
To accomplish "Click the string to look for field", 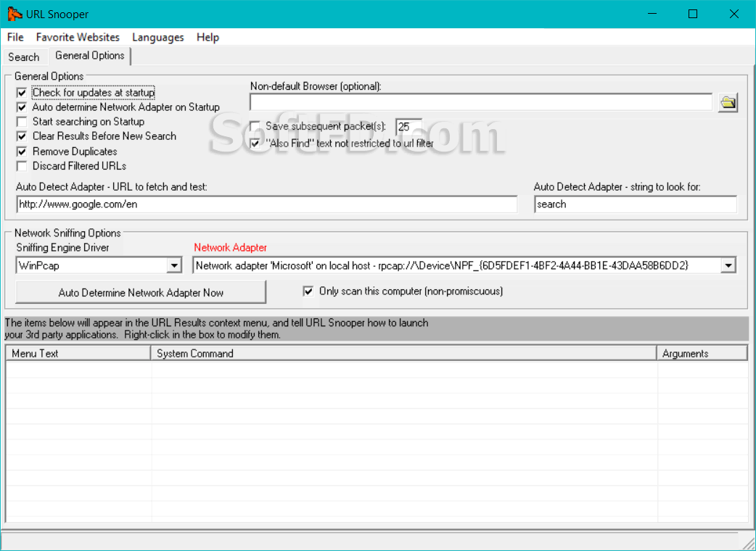I will click(x=636, y=204).
